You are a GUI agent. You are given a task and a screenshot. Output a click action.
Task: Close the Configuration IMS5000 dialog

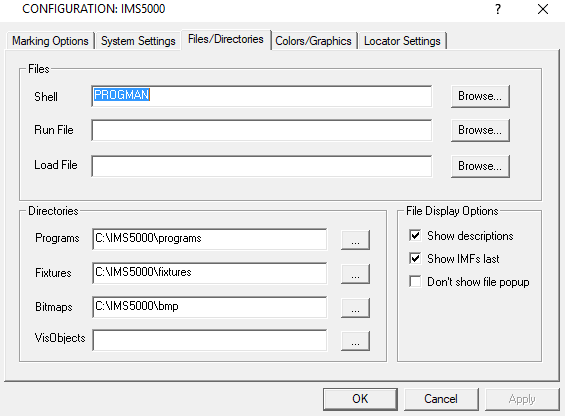543,9
